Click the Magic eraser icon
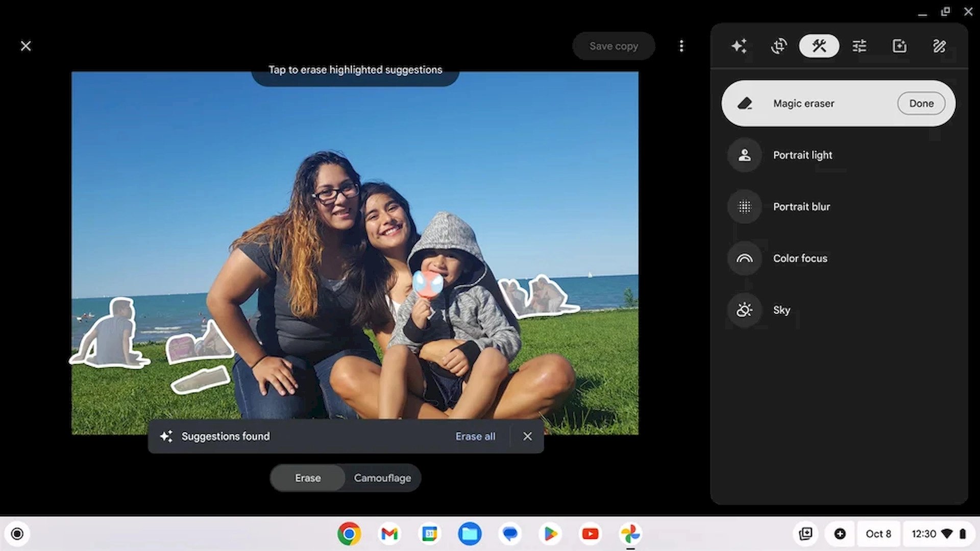Image resolution: width=980 pixels, height=551 pixels. pyautogui.click(x=746, y=103)
